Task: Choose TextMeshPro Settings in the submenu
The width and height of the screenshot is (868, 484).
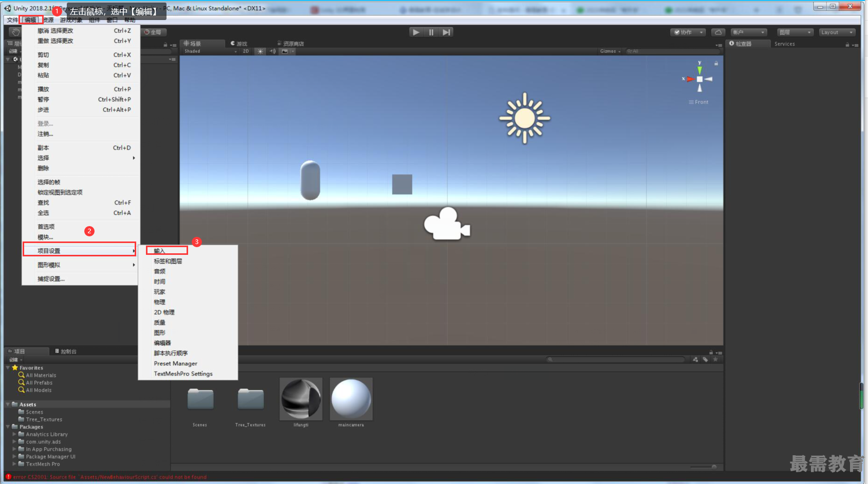Action: pos(188,374)
